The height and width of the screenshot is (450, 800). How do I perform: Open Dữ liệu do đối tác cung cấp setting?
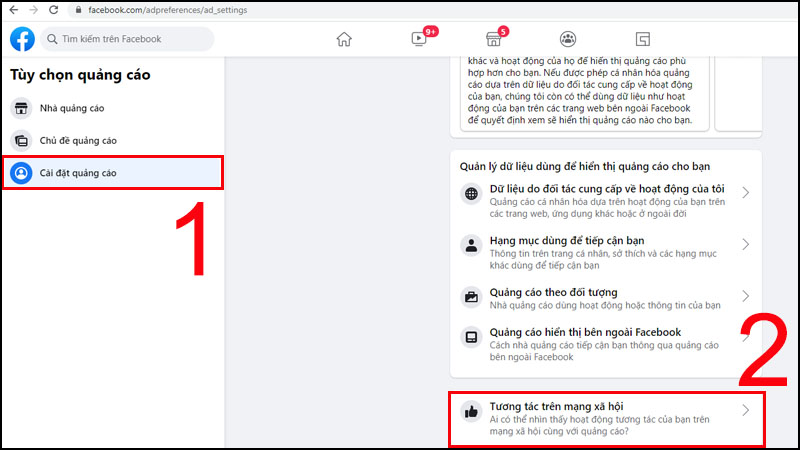pyautogui.click(x=606, y=201)
